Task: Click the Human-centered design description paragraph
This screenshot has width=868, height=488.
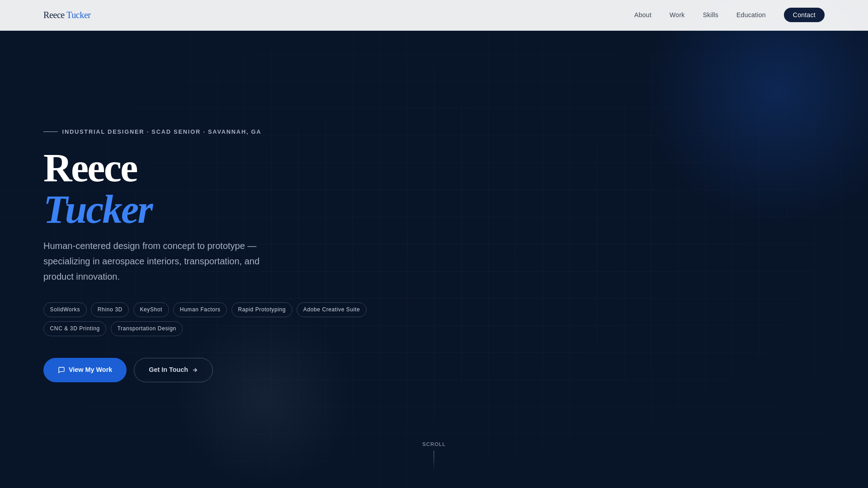Action: pos(151,261)
